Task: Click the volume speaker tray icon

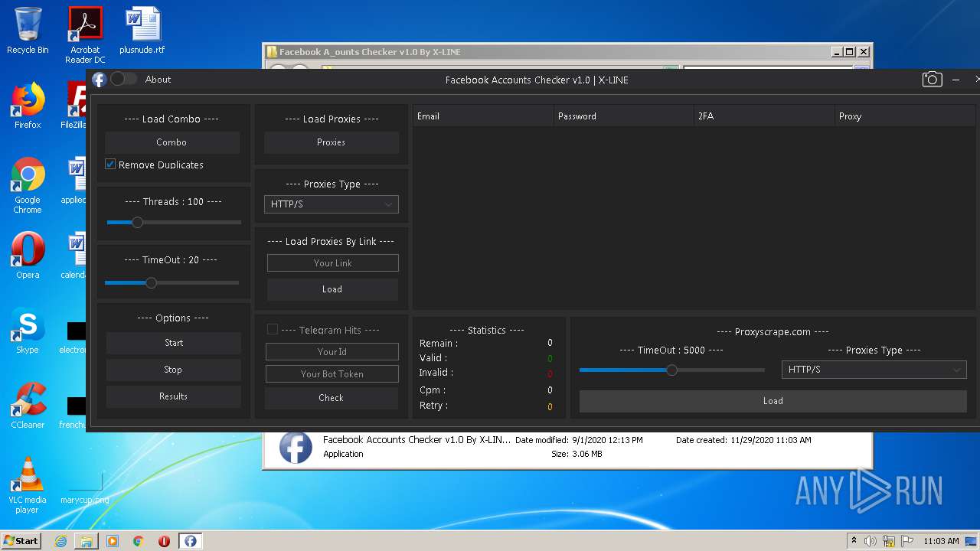Action: pos(871,541)
